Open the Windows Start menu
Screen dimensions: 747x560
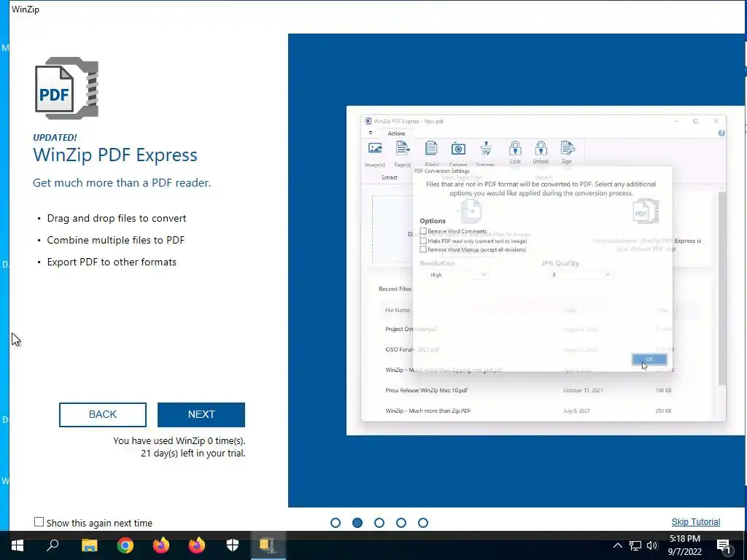[x=18, y=545]
